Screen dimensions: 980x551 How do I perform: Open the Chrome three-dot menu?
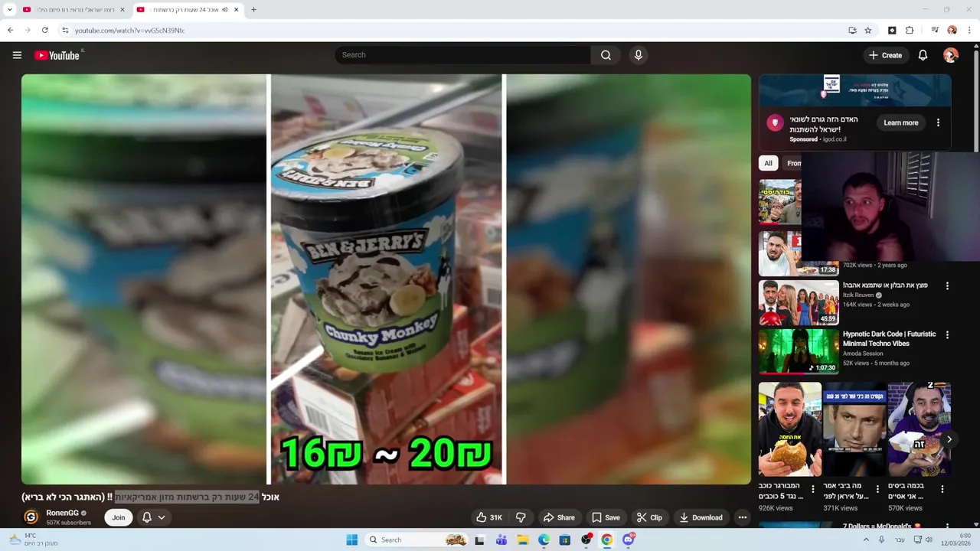click(970, 31)
